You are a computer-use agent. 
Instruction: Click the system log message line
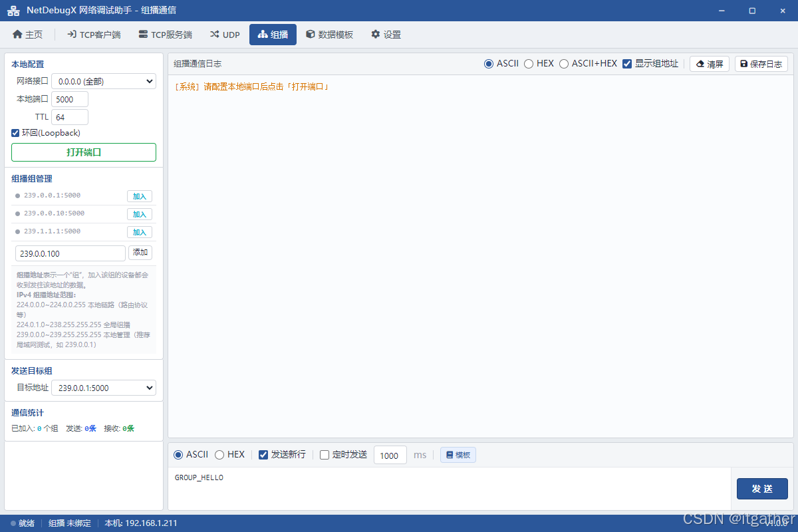(x=252, y=86)
